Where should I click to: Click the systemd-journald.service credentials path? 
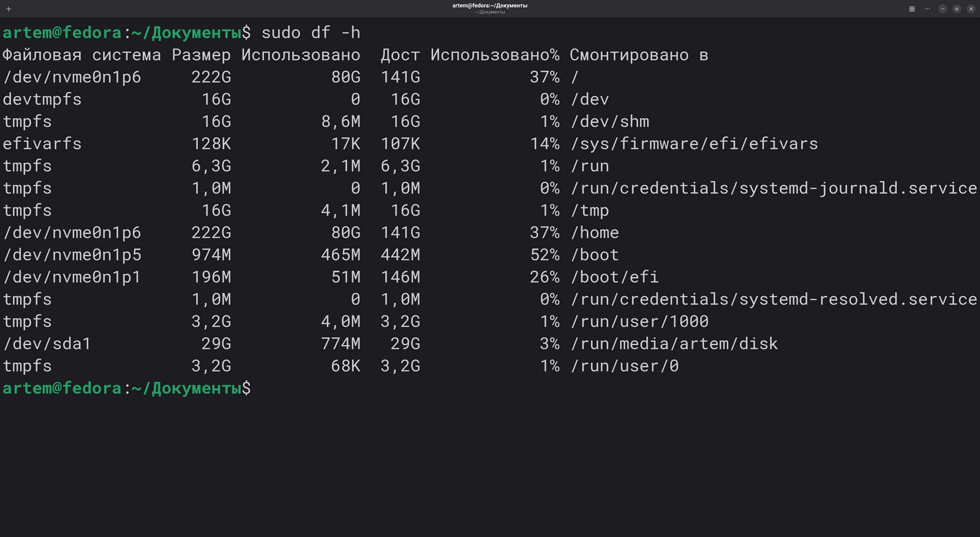(774, 188)
